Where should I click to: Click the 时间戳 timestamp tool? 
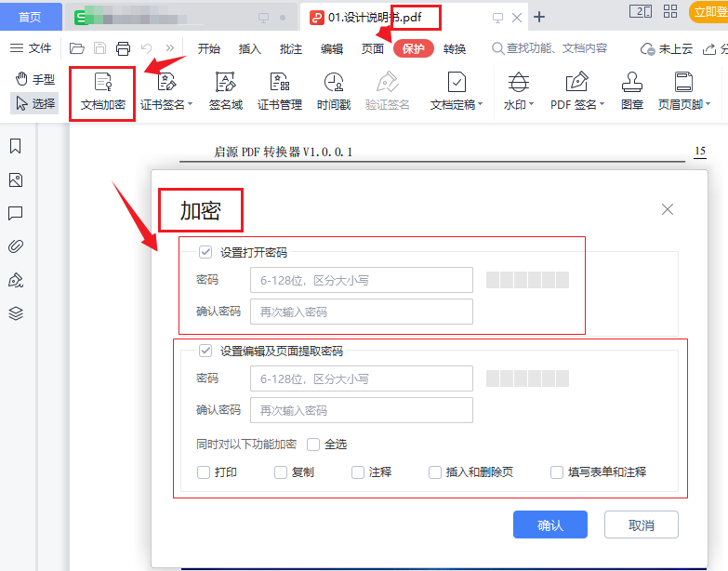coord(334,92)
